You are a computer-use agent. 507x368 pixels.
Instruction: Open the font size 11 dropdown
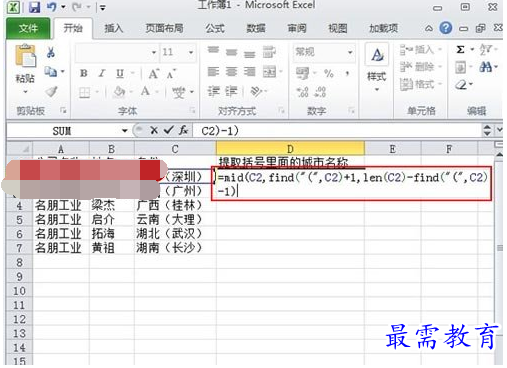[x=191, y=52]
